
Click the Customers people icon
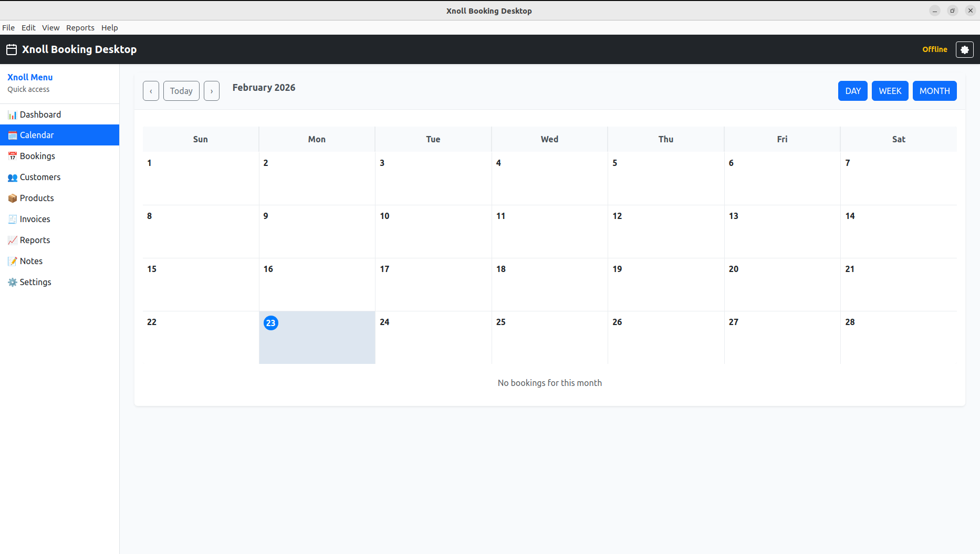[13, 177]
